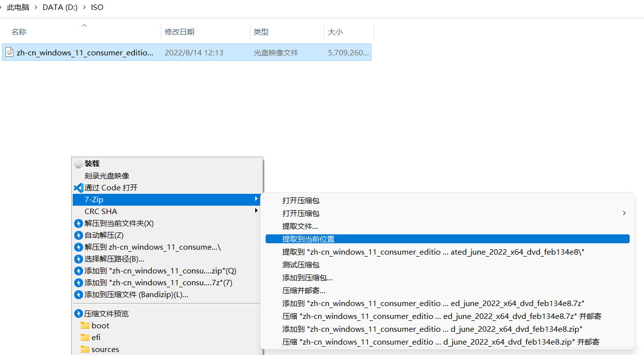Expand the second 打开压缩包 submenu arrow

pos(624,213)
